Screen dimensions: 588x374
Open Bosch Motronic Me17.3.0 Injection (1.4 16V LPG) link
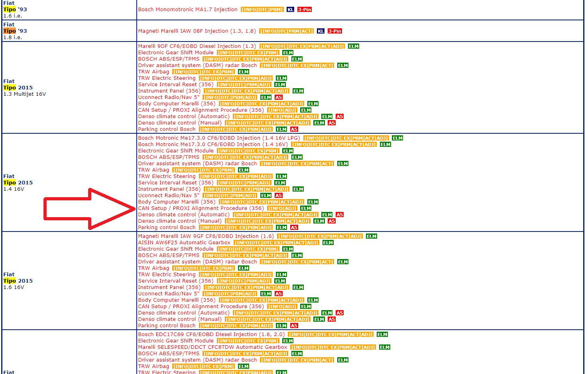(x=219, y=138)
